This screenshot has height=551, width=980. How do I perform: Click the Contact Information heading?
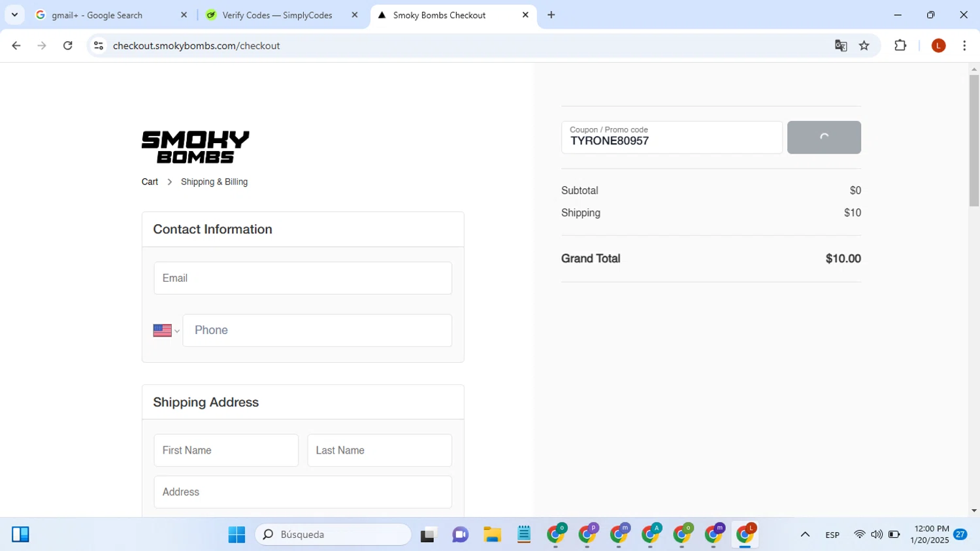point(212,229)
